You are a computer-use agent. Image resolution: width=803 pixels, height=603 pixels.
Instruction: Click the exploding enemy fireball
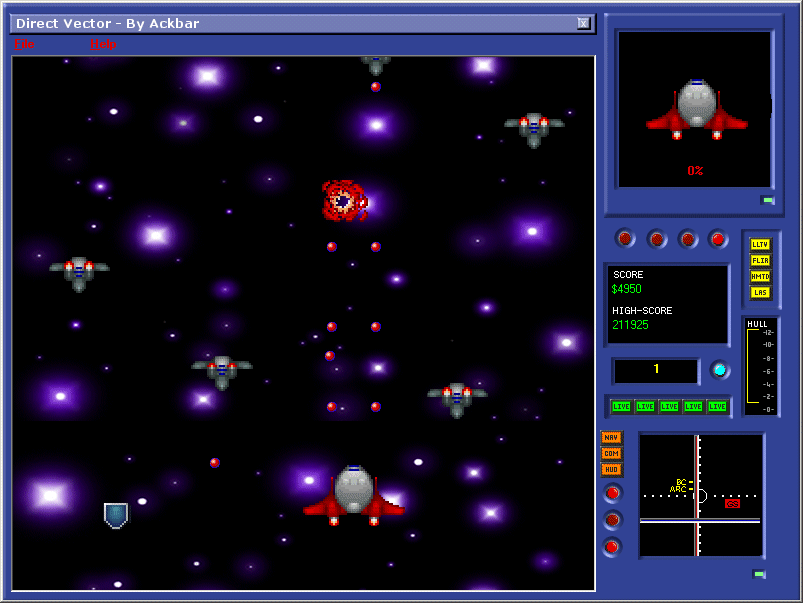(344, 201)
